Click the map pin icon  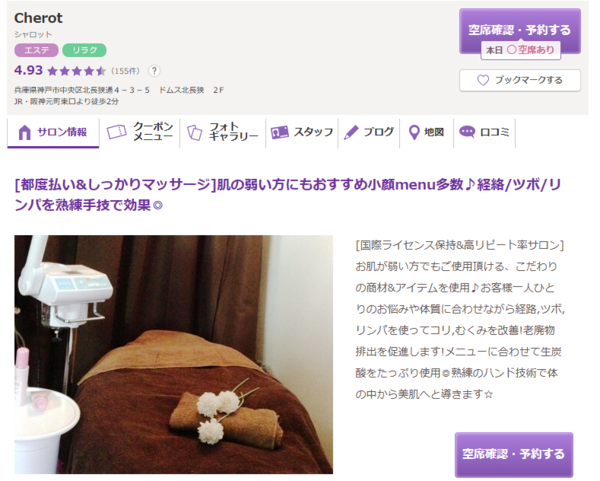tap(414, 132)
